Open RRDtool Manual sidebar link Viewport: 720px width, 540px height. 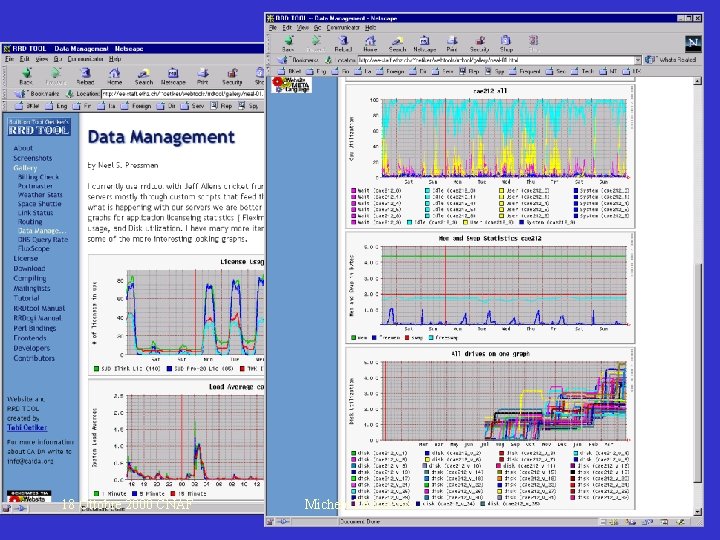39,308
